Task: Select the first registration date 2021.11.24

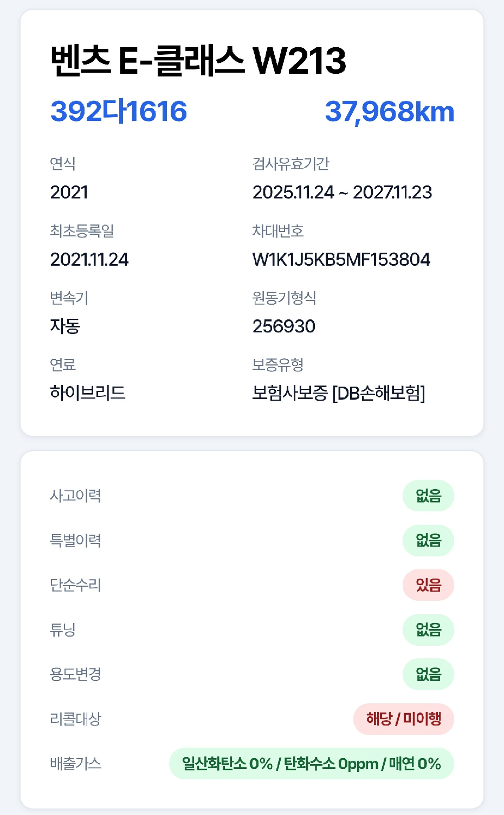Action: (89, 259)
